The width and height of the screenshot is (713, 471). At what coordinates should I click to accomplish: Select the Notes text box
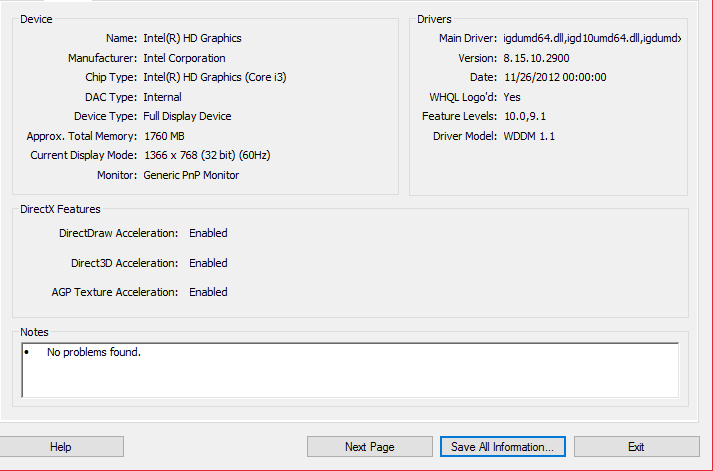(x=350, y=370)
